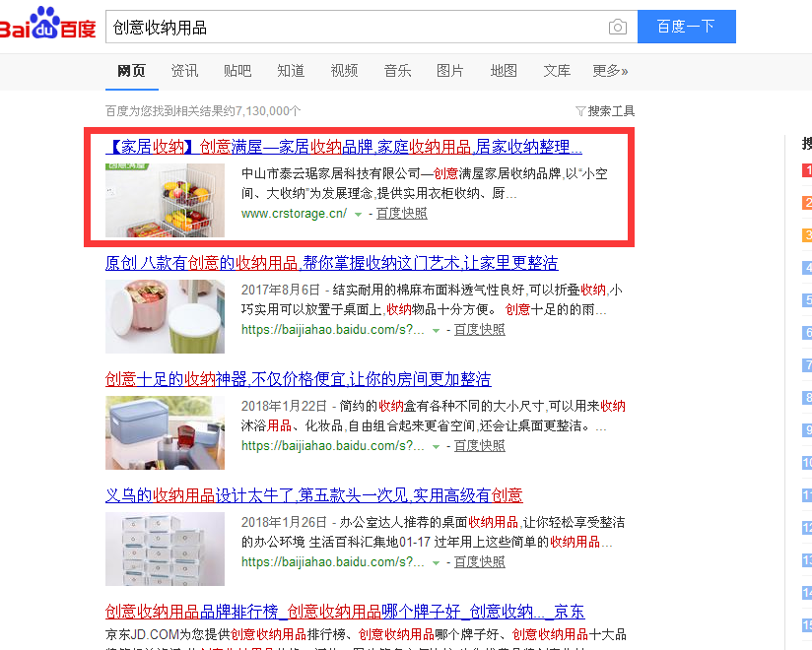Expand dropdown arrow of 创意十足的收纳神器 result URL
Screen dimensions: 812x650
[x=436, y=446]
